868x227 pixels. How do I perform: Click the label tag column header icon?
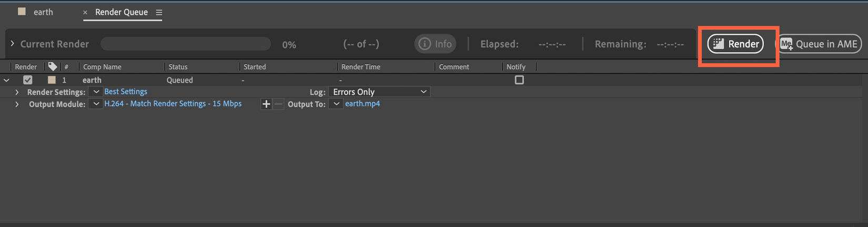53,66
